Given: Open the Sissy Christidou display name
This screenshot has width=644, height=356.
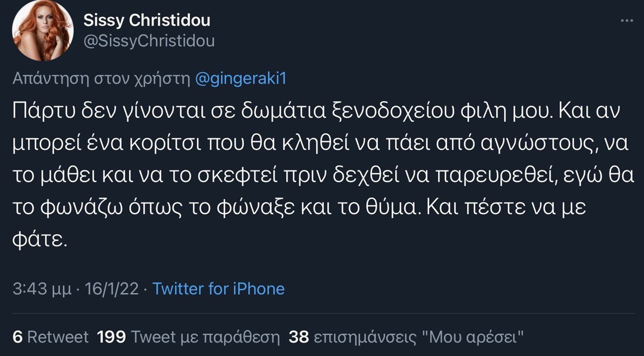Looking at the screenshot, I should (x=146, y=20).
